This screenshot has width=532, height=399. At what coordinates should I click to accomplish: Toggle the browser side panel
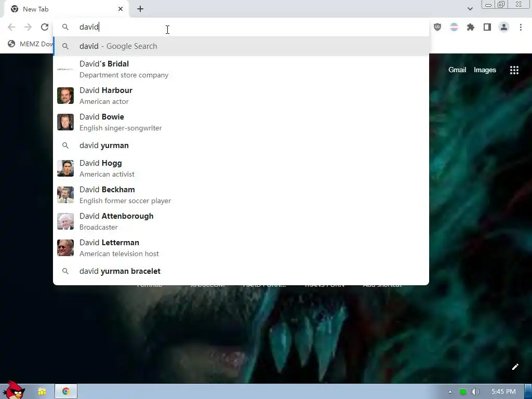tap(487, 27)
